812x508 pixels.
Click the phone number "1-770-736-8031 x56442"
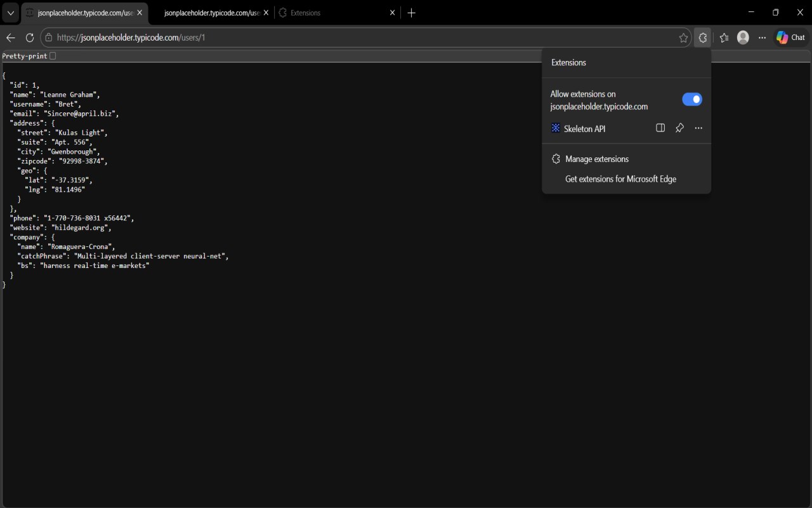click(87, 218)
